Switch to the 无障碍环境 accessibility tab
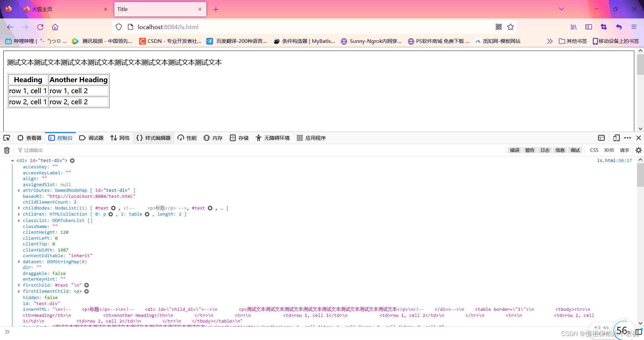The width and height of the screenshot is (644, 340). 273,138
